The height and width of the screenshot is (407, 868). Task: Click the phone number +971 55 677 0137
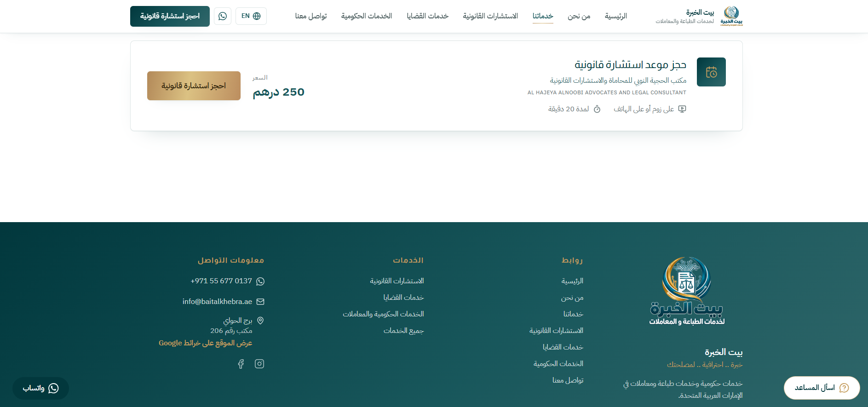[x=221, y=281]
